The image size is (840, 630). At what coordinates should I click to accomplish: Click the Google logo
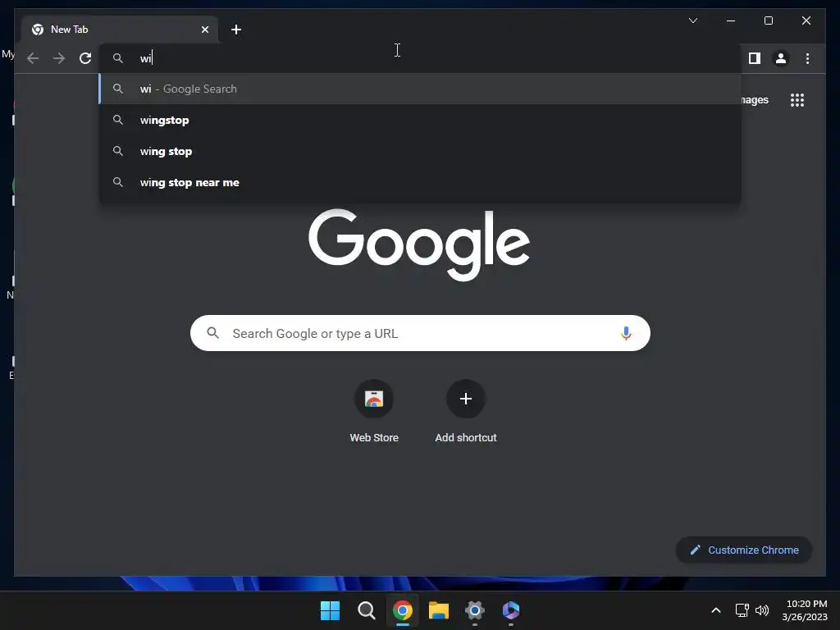[x=419, y=244]
